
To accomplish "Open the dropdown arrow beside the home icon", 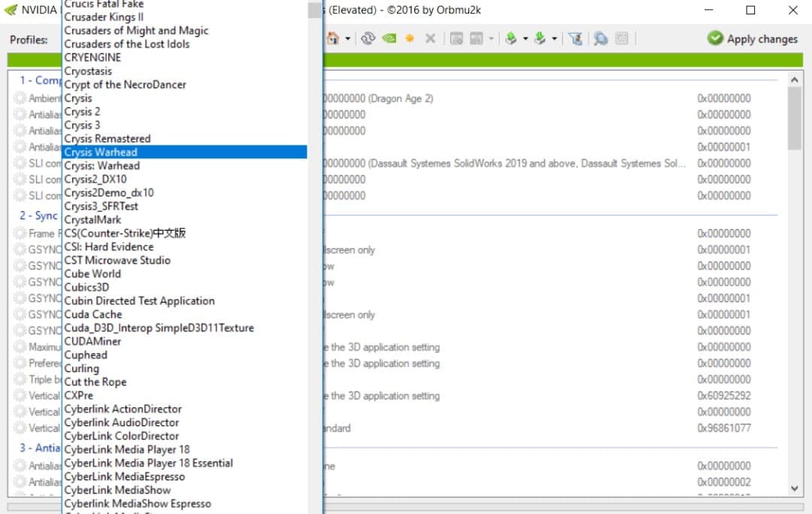I will pos(348,39).
